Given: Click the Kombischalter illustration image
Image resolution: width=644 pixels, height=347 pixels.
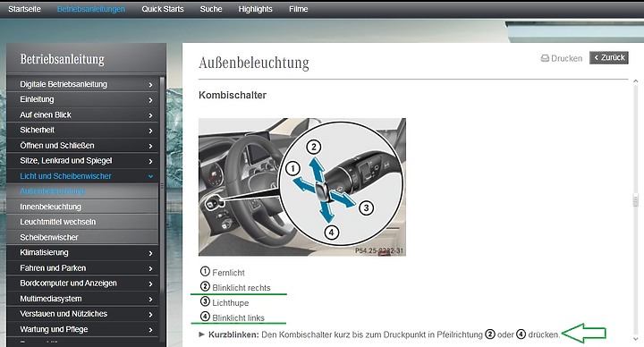Looking at the screenshot, I should click(x=302, y=187).
